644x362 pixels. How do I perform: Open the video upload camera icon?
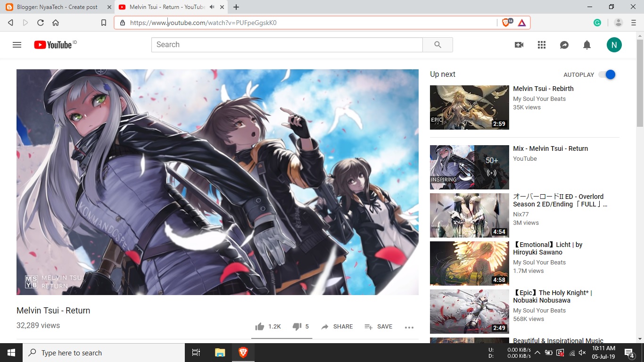pyautogui.click(x=519, y=44)
